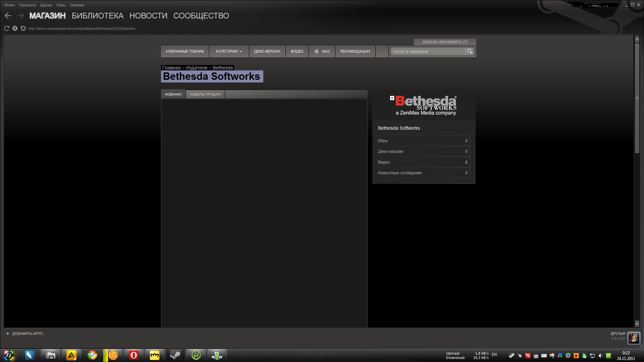Click Издатели breadcrumb link
Screen dimensions: 644x362
coord(197,68)
